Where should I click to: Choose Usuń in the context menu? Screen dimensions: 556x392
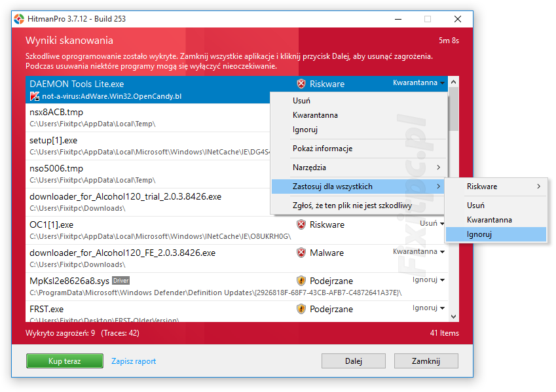pos(358,101)
